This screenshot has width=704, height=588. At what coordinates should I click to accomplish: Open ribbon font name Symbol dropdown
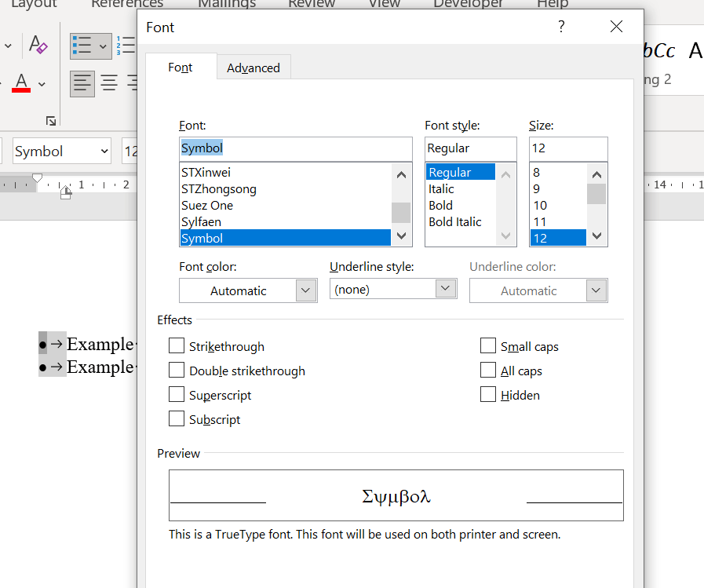click(104, 151)
